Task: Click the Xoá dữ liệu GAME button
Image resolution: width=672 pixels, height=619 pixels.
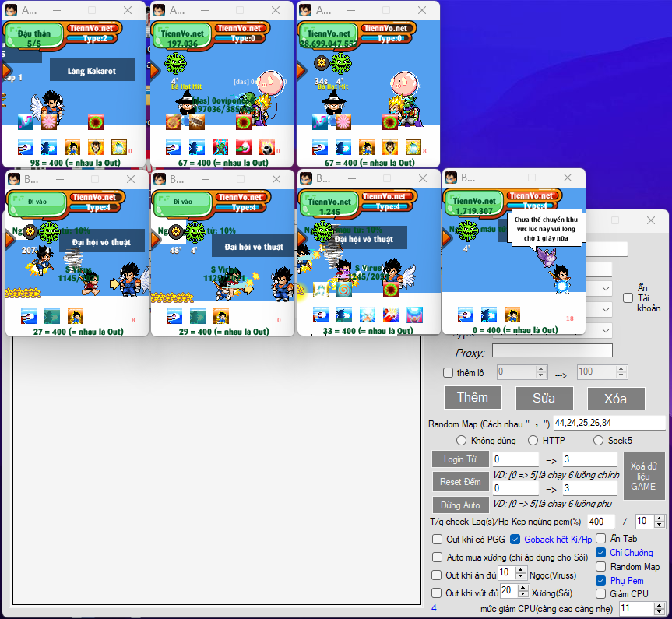Action: (x=643, y=476)
